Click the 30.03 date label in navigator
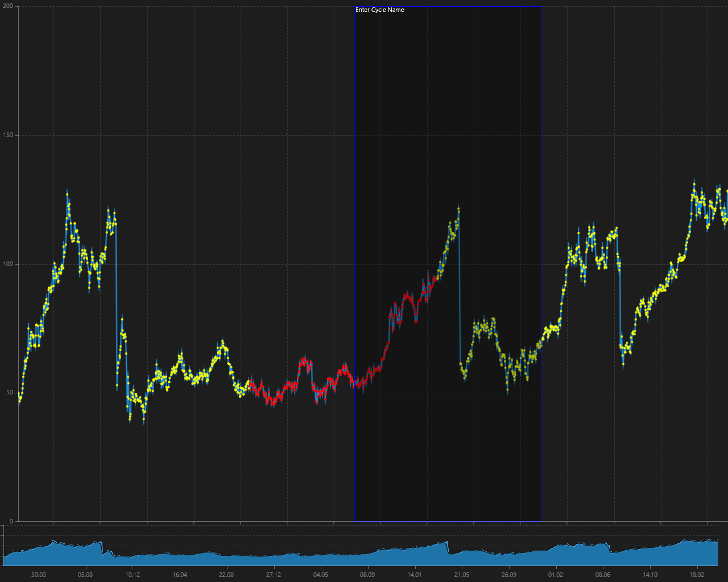 (39, 575)
